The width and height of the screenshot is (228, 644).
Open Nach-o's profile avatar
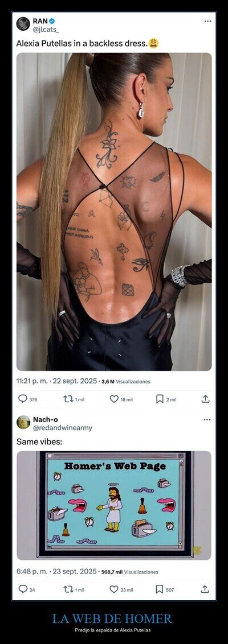pyautogui.click(x=23, y=423)
